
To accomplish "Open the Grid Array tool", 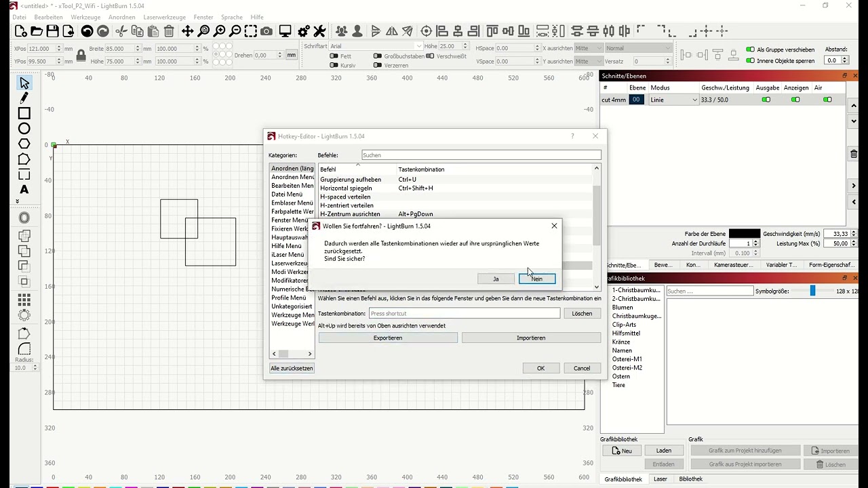I will (24, 299).
